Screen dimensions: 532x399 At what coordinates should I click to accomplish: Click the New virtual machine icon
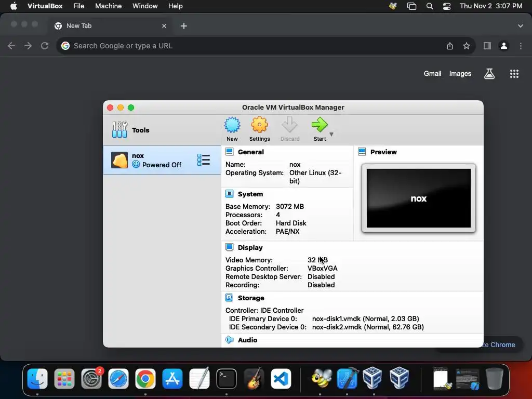(x=232, y=125)
